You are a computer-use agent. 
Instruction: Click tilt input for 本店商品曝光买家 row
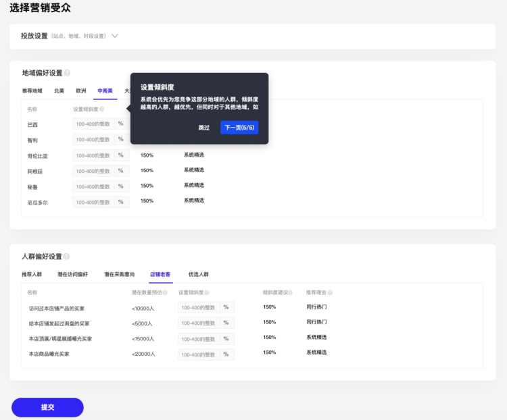(199, 355)
